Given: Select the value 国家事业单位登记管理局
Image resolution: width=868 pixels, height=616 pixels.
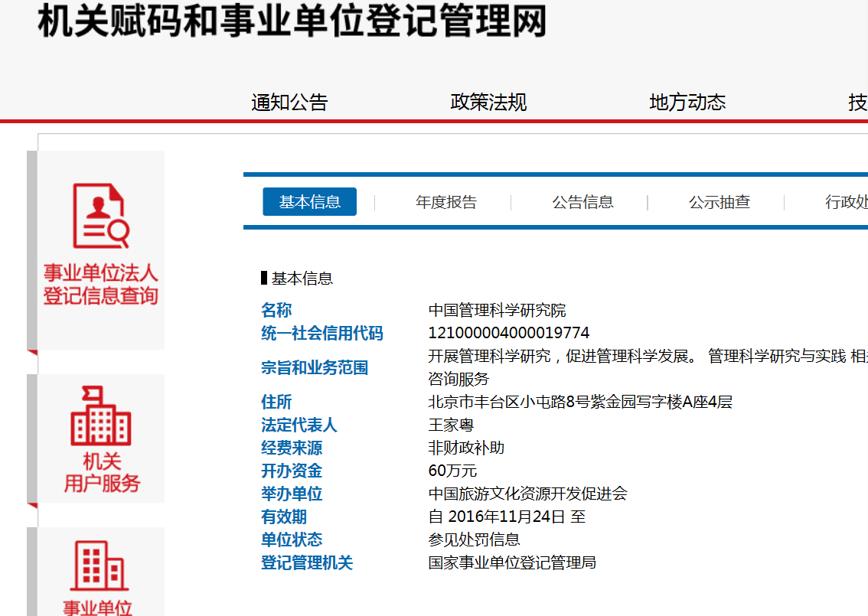Looking at the screenshot, I should 512,563.
